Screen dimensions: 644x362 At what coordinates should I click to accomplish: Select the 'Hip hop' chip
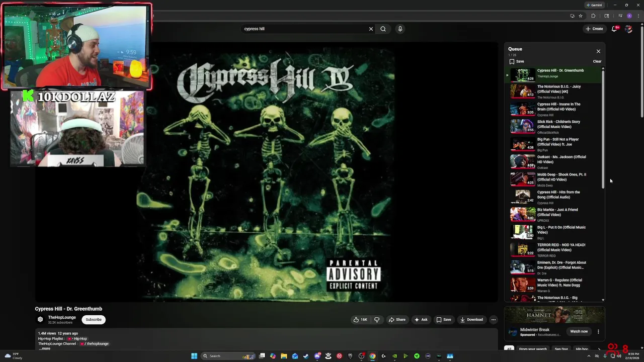coord(582,349)
